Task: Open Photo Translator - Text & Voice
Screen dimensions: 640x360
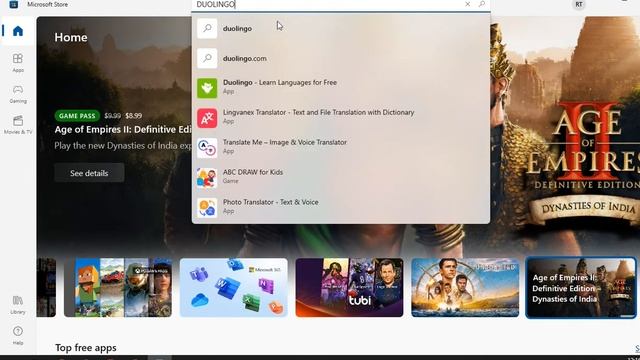Action: point(341,207)
